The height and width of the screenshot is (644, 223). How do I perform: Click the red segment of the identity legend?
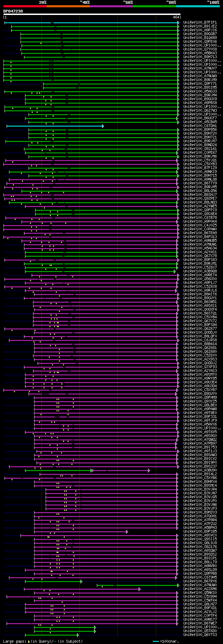coord(25,6)
